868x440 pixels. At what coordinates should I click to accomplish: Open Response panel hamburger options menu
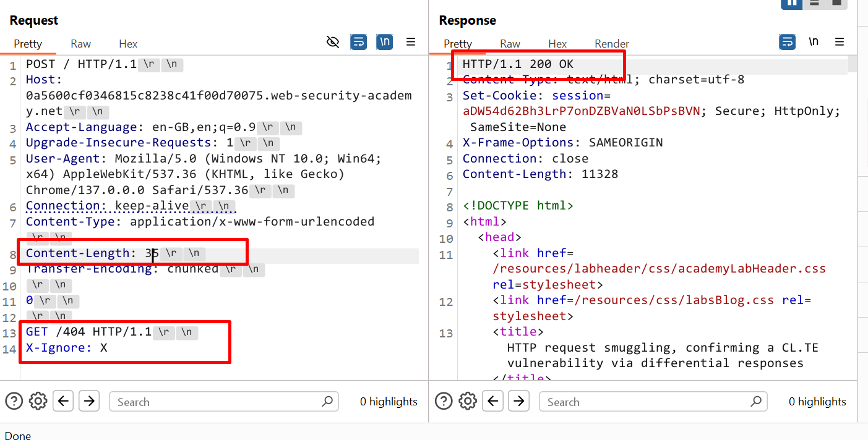840,42
